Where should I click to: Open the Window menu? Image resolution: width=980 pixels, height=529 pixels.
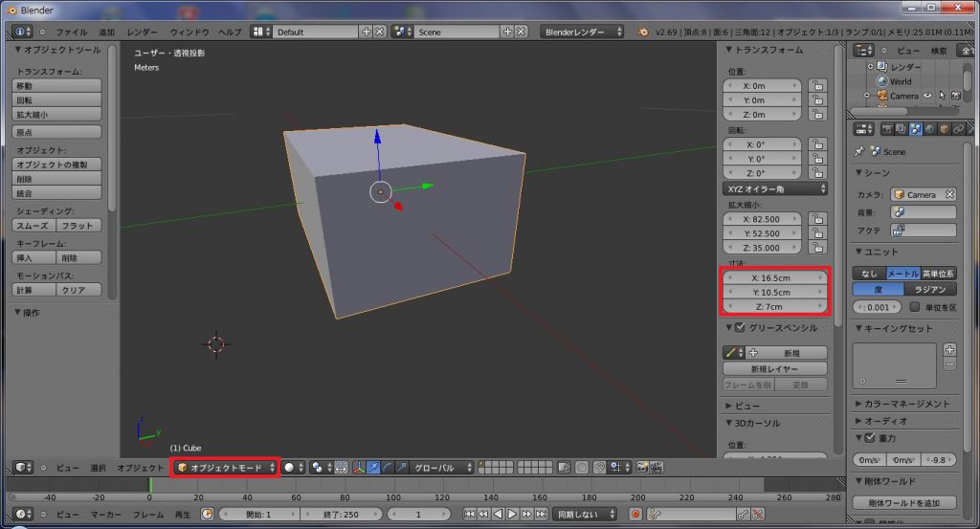(x=189, y=32)
